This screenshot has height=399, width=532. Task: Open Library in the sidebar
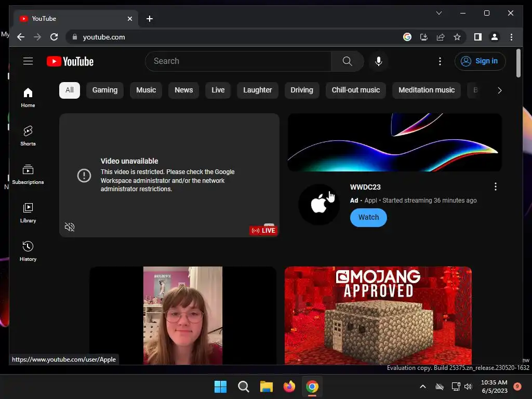28,212
